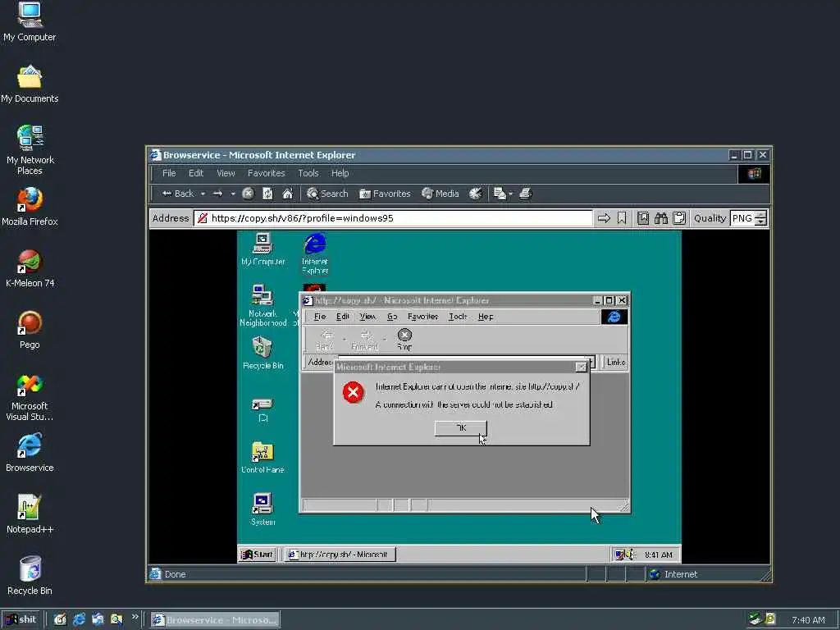
Task: Click the Stop icon in the Browservice toolbar
Action: pyautogui.click(x=248, y=194)
